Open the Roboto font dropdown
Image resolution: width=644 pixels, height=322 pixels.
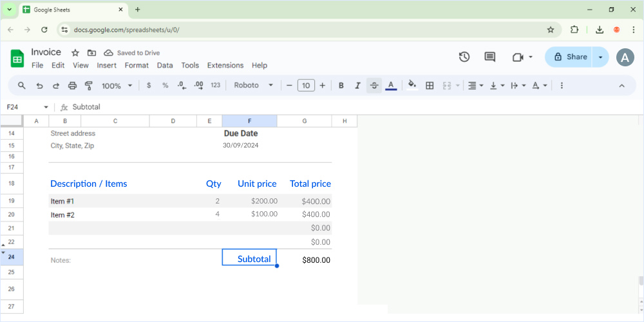click(x=254, y=86)
